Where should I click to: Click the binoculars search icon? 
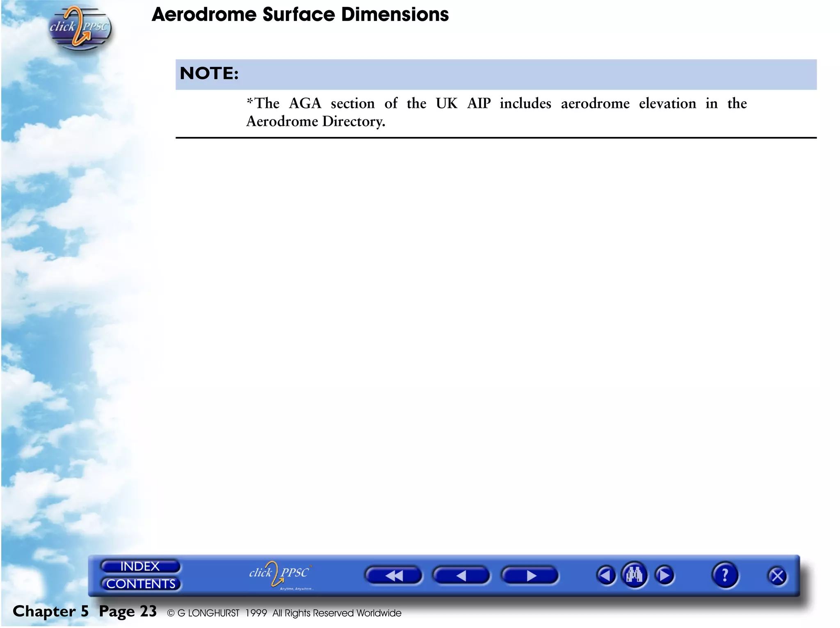click(634, 575)
